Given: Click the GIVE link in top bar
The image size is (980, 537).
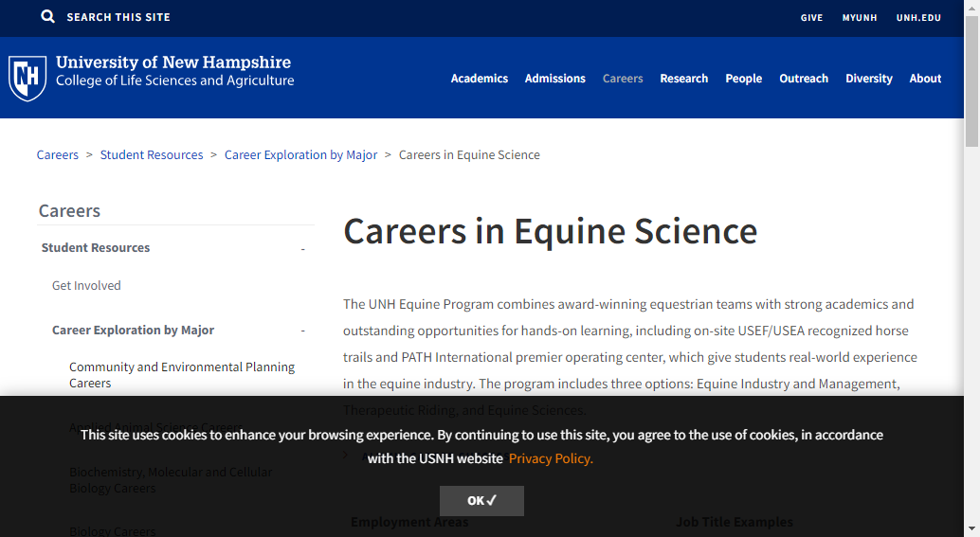Looking at the screenshot, I should click(x=812, y=18).
